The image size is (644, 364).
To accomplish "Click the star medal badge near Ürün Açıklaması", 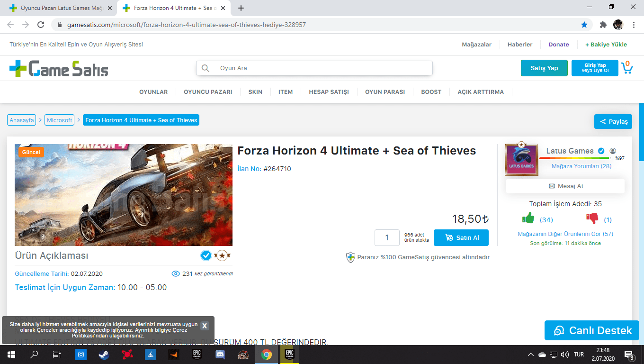I will click(222, 256).
